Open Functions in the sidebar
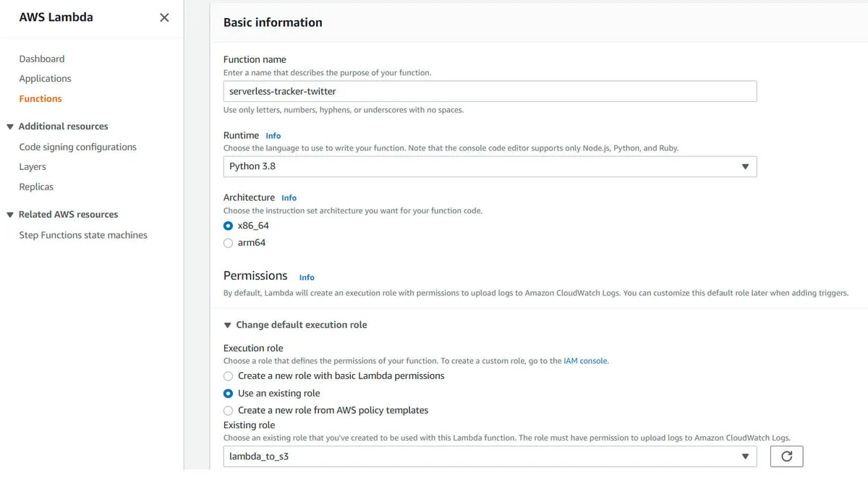Viewport: 868px width, 484px height. [41, 98]
